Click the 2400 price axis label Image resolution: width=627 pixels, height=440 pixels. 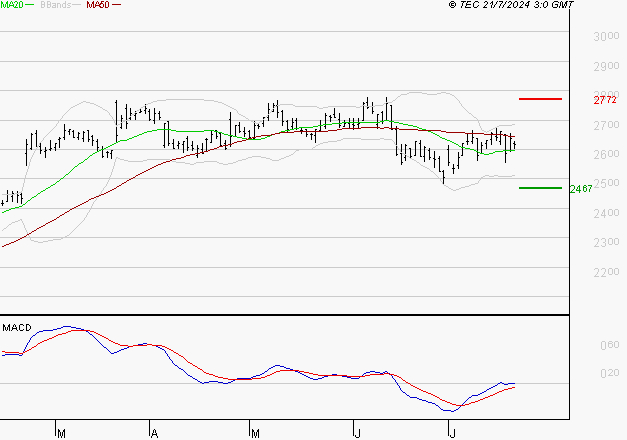coord(606,213)
